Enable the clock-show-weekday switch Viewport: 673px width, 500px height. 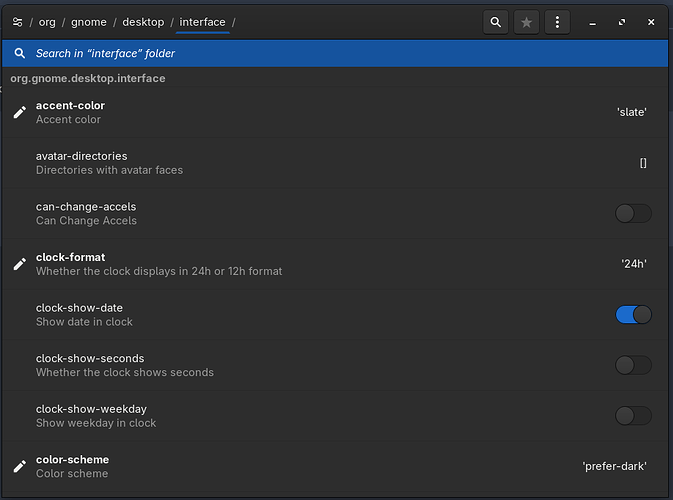pos(634,415)
